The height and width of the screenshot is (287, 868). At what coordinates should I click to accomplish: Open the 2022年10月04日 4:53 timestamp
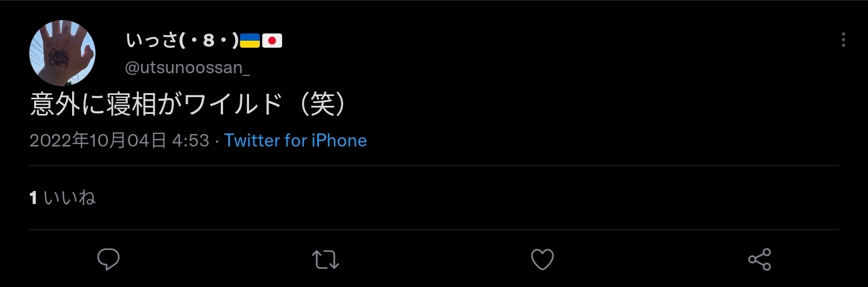click(x=119, y=141)
